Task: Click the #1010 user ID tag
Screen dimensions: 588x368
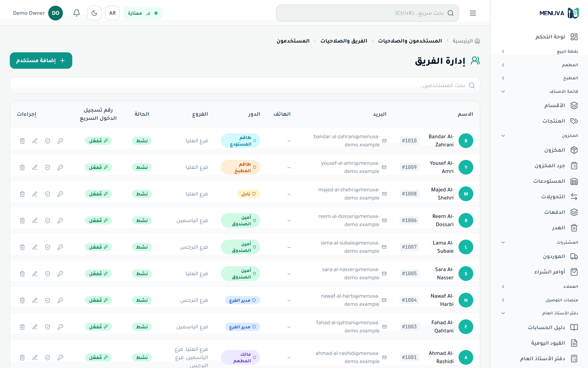Action: pos(409,141)
